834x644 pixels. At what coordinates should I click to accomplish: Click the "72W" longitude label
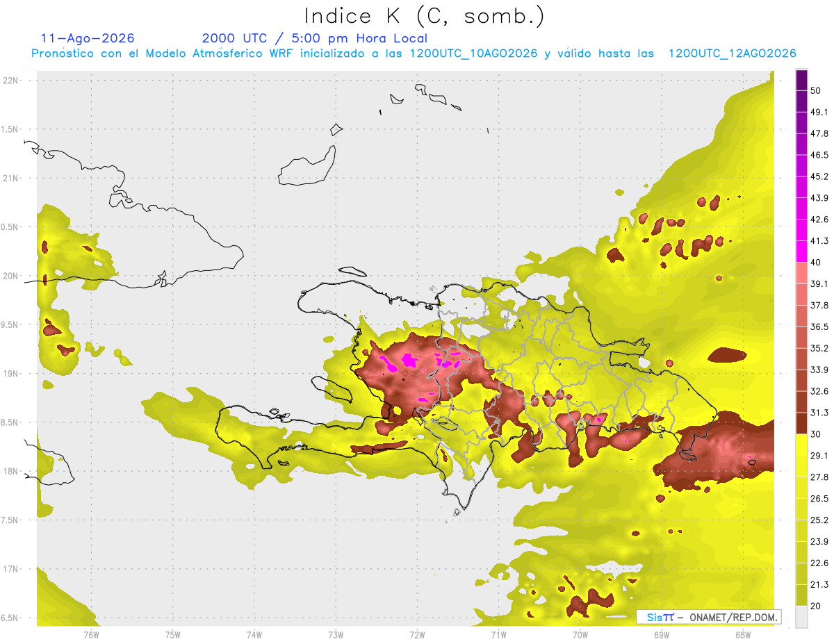click(x=417, y=635)
